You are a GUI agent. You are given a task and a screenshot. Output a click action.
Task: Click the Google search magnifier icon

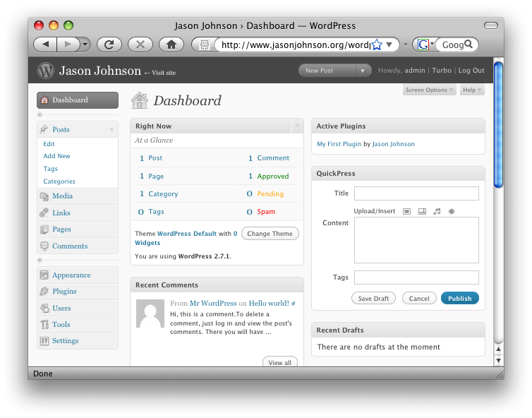point(468,44)
